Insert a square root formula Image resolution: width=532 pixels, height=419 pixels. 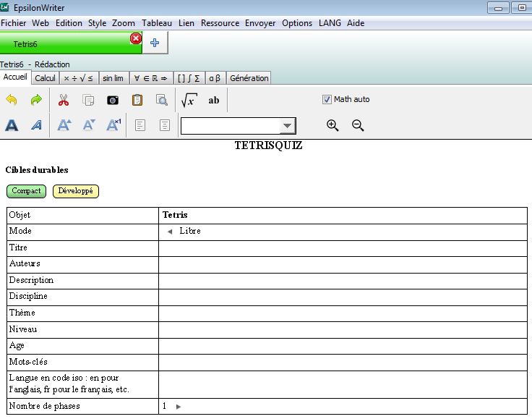point(188,100)
